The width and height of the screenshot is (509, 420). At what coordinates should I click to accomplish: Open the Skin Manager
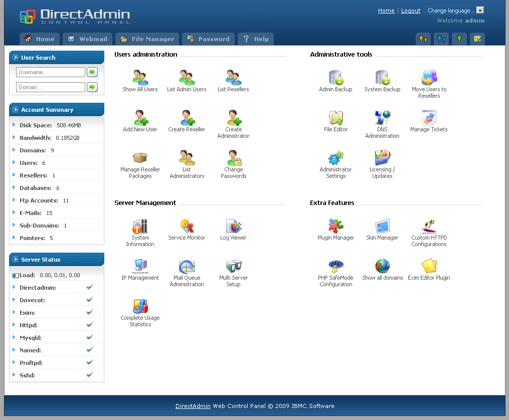[382, 230]
